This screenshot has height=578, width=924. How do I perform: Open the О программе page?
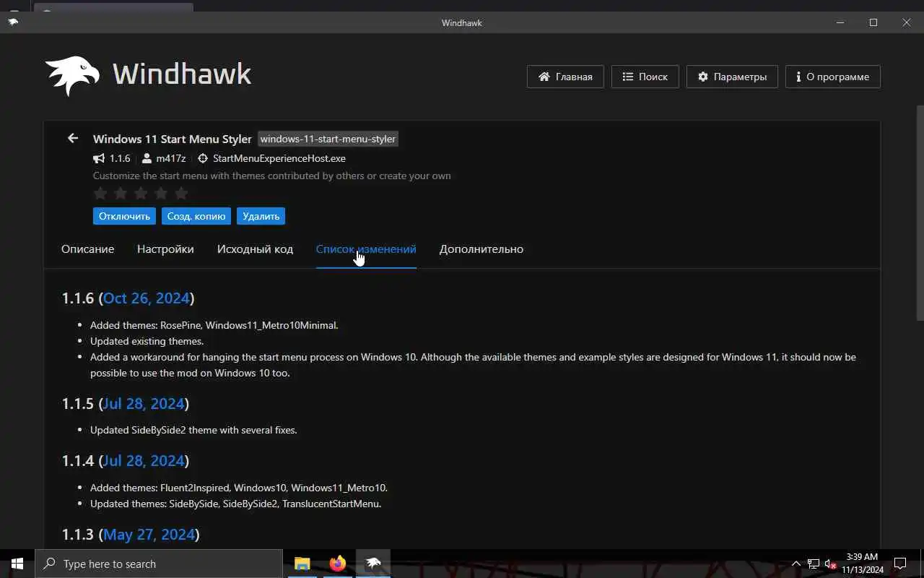832,77
